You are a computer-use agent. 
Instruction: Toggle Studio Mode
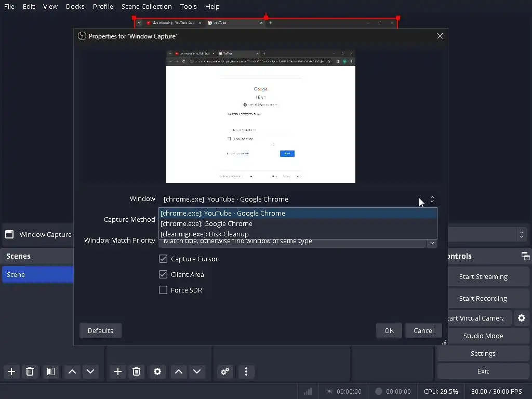(483, 336)
